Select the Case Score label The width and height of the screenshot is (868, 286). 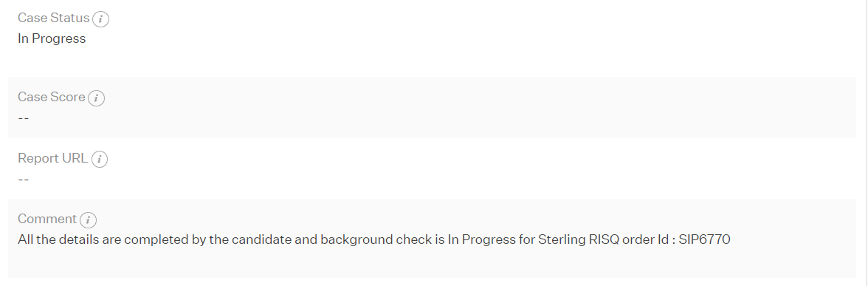[52, 98]
